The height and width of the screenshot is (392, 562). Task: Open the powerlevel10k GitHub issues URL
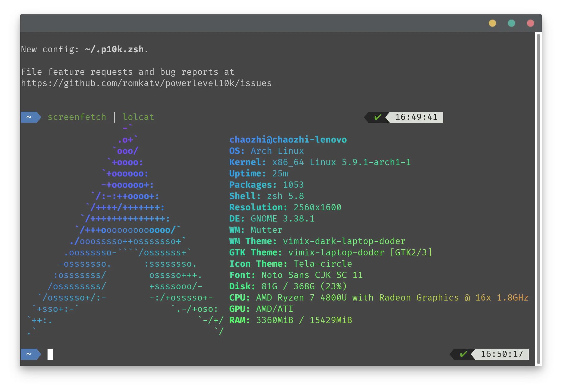tap(146, 83)
